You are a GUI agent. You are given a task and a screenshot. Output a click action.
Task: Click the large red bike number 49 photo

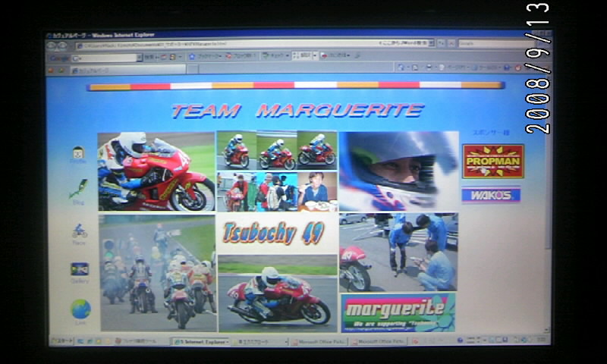coord(156,171)
